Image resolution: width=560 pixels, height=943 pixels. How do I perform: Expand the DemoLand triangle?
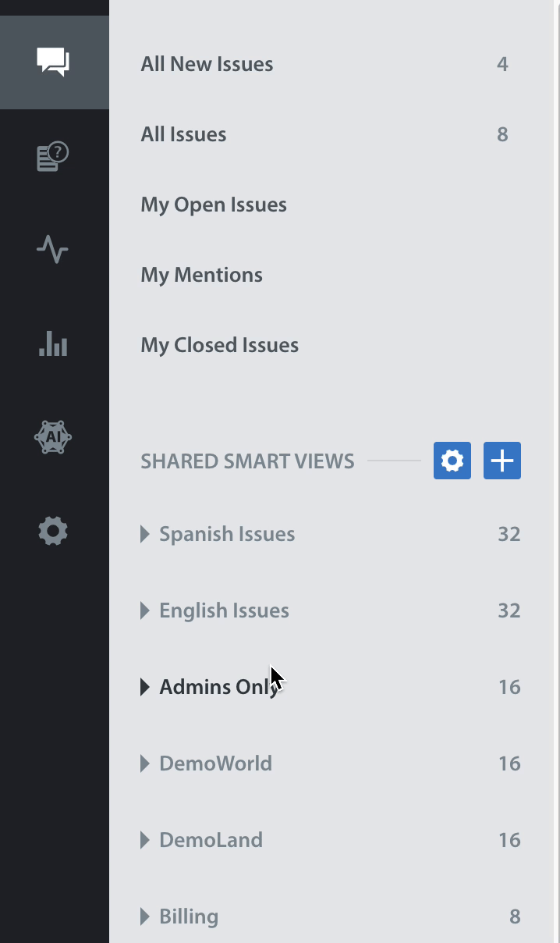pos(144,840)
